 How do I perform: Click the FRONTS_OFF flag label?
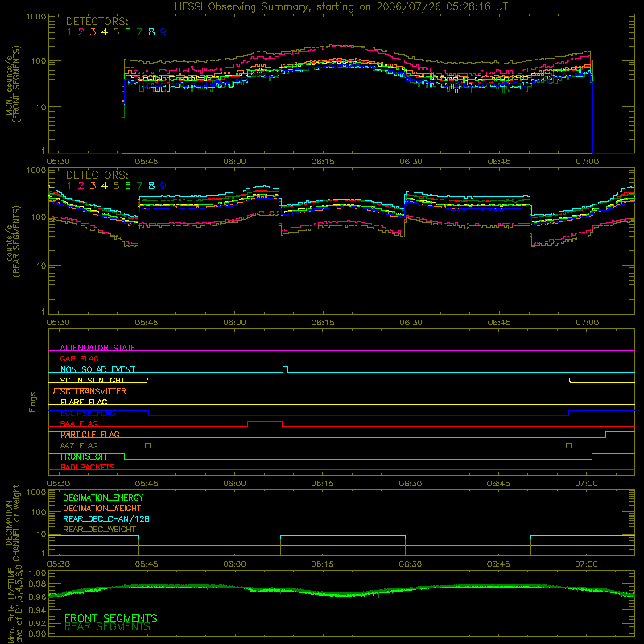pyautogui.click(x=85, y=456)
